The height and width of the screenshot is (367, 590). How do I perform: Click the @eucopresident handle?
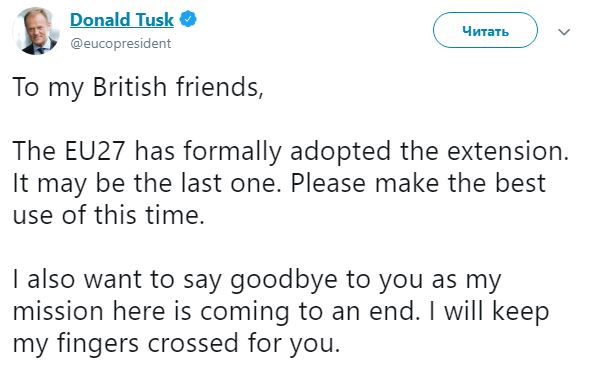[121, 44]
